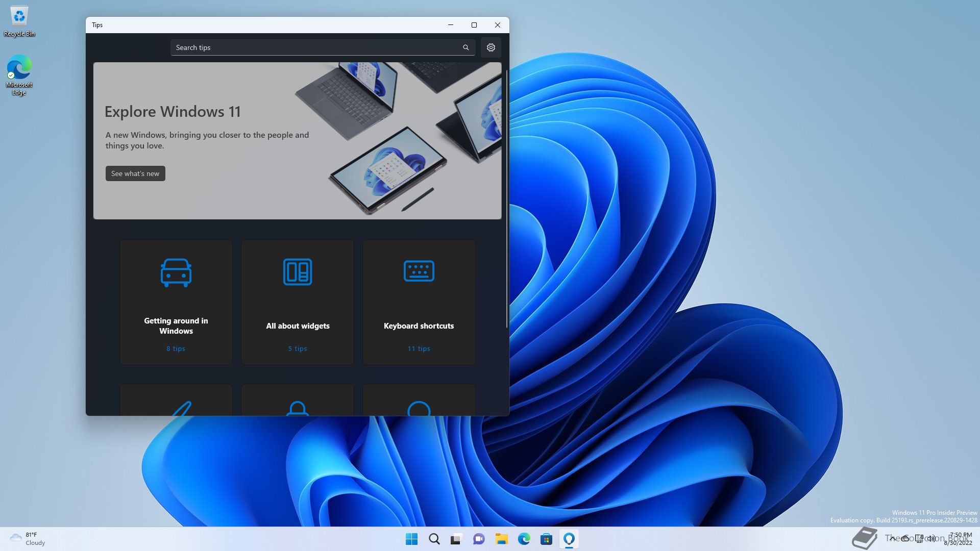
Task: Open All about widgets panel icon
Action: tap(298, 271)
